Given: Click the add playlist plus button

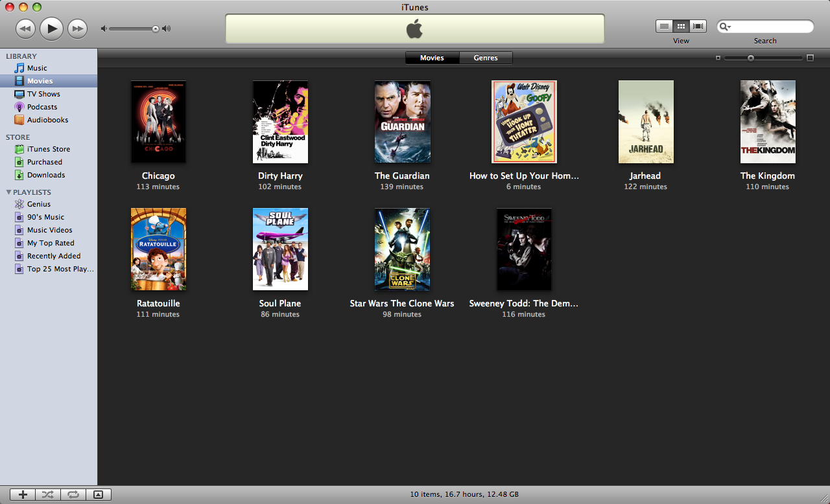Looking at the screenshot, I should point(23,494).
